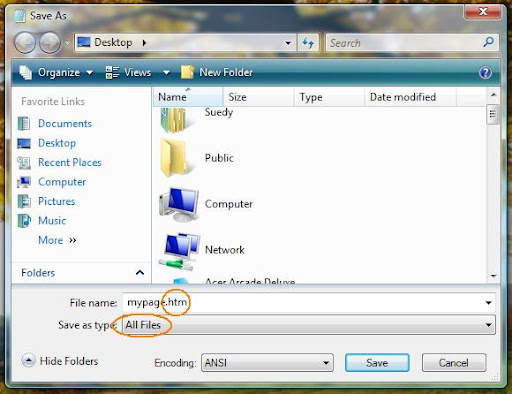This screenshot has height=394, width=512.
Task: Click the Folders label in navigation pane
Action: click(38, 273)
